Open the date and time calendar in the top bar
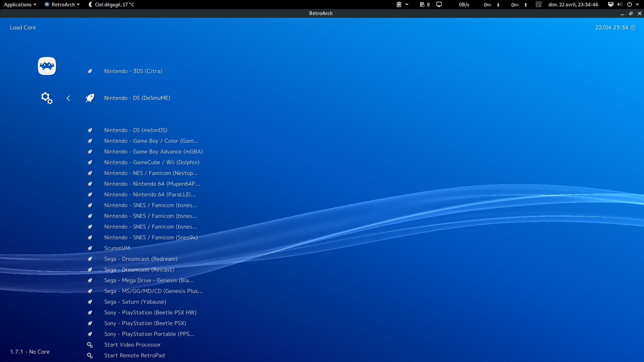Image resolution: width=644 pixels, height=362 pixels. coord(573,5)
